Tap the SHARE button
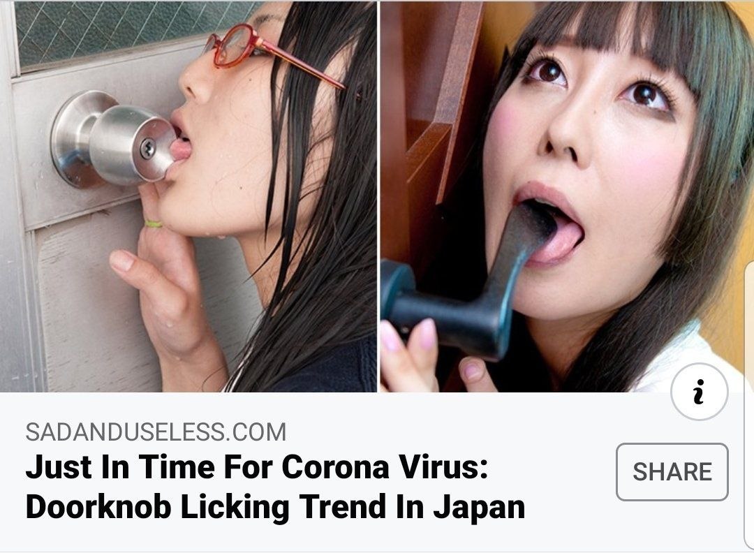Viewport: 754px width, 560px height. 672,471
